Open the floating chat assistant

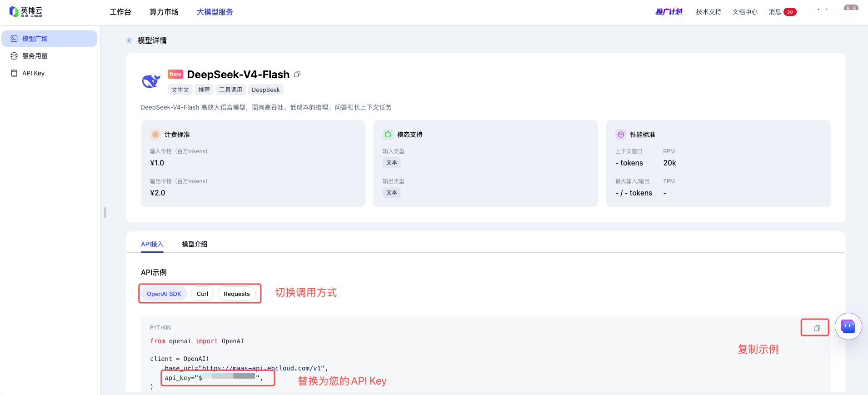[848, 326]
